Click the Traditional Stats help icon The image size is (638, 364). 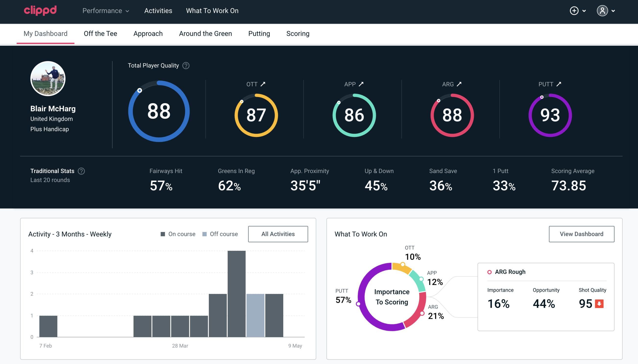[81, 171]
